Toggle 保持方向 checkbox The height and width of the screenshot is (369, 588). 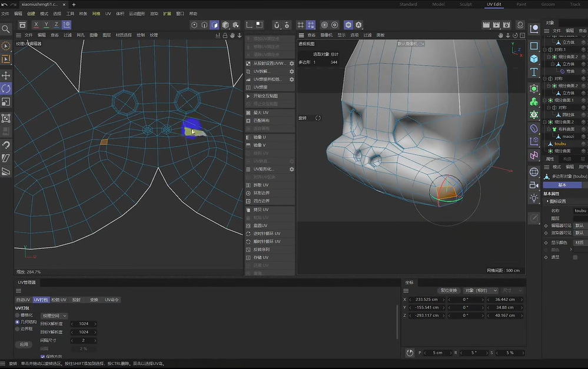[x=43, y=356]
